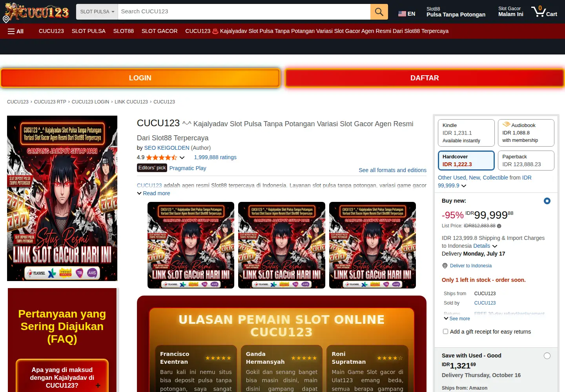The width and height of the screenshot is (565, 392).
Task: Open SLOT PULSA nav menu item
Action: click(89, 31)
